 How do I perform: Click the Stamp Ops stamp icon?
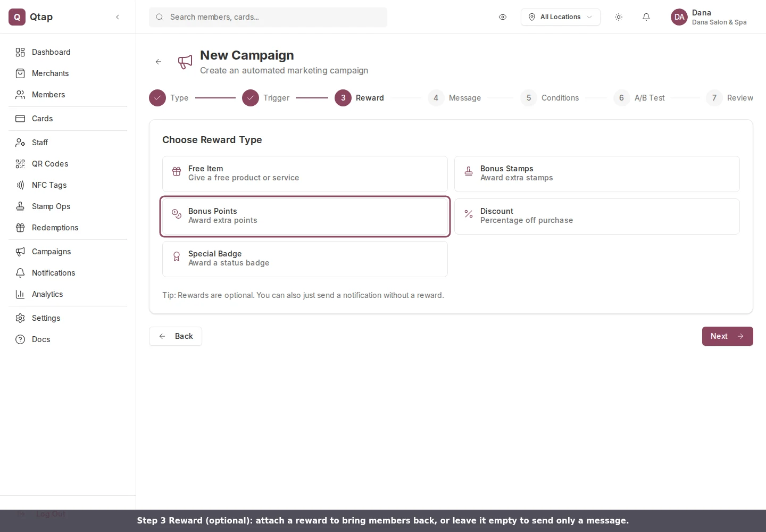click(20, 206)
